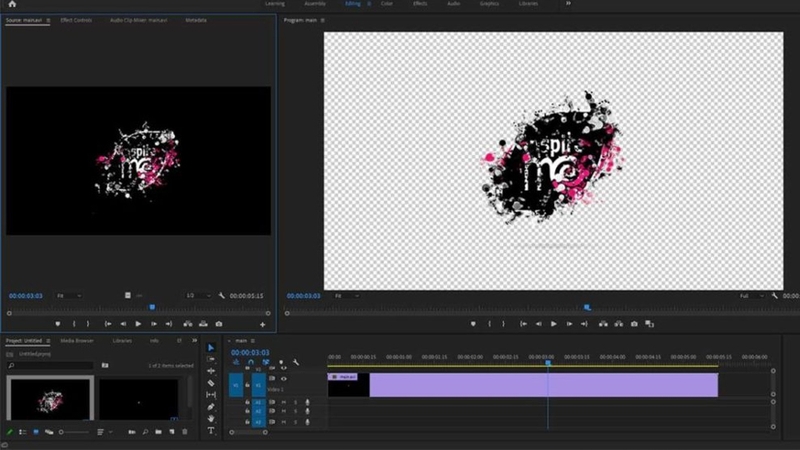Toggle track lock on V1
Image resolution: width=800 pixels, height=450 pixels.
pos(247,385)
